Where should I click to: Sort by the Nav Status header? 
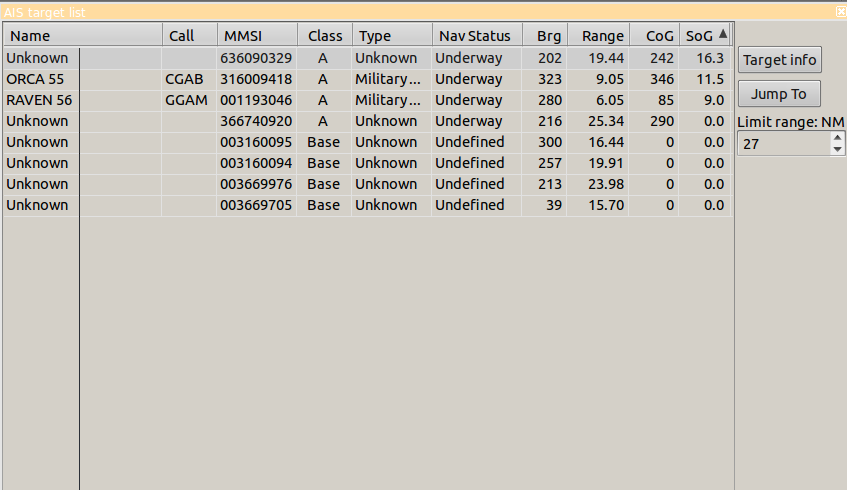point(476,36)
